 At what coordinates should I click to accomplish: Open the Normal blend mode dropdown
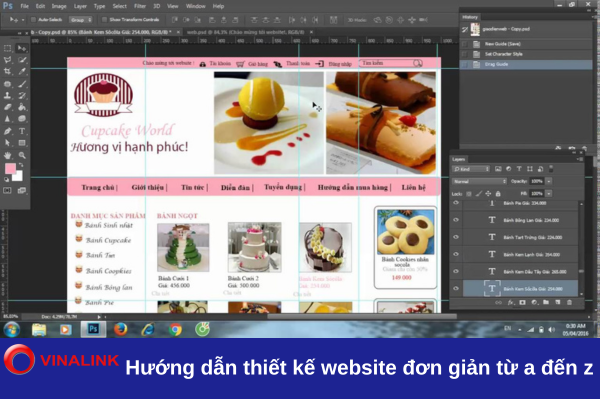[x=479, y=181]
